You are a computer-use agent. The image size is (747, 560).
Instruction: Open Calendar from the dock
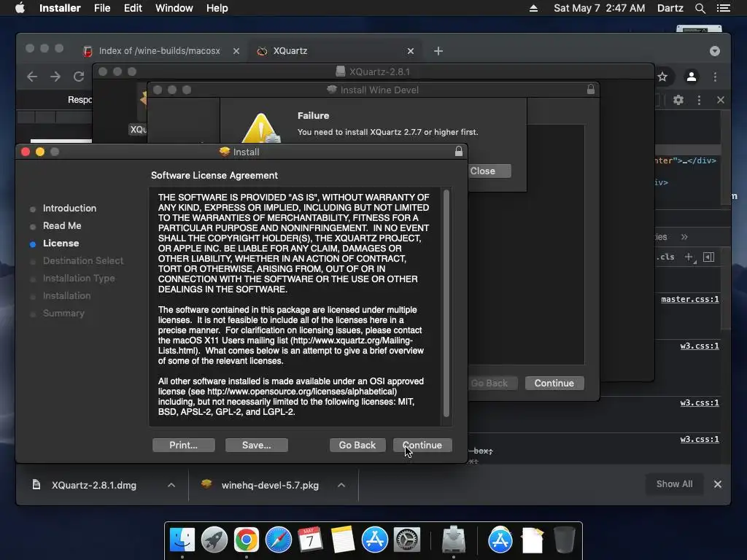[310, 540]
